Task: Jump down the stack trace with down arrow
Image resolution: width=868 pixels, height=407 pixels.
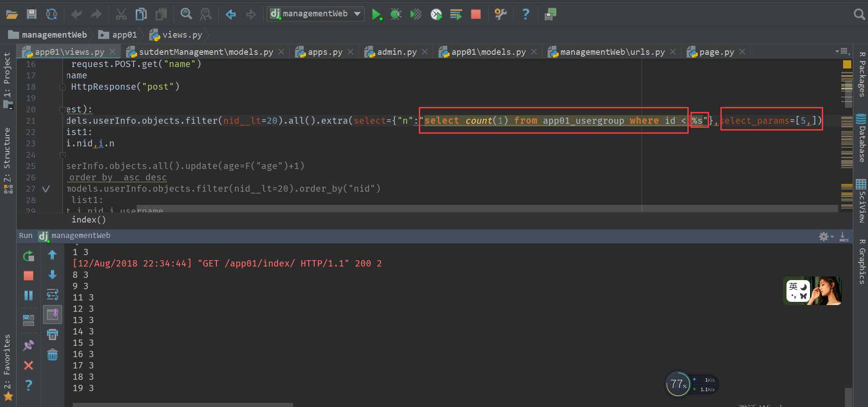Action: coord(53,275)
